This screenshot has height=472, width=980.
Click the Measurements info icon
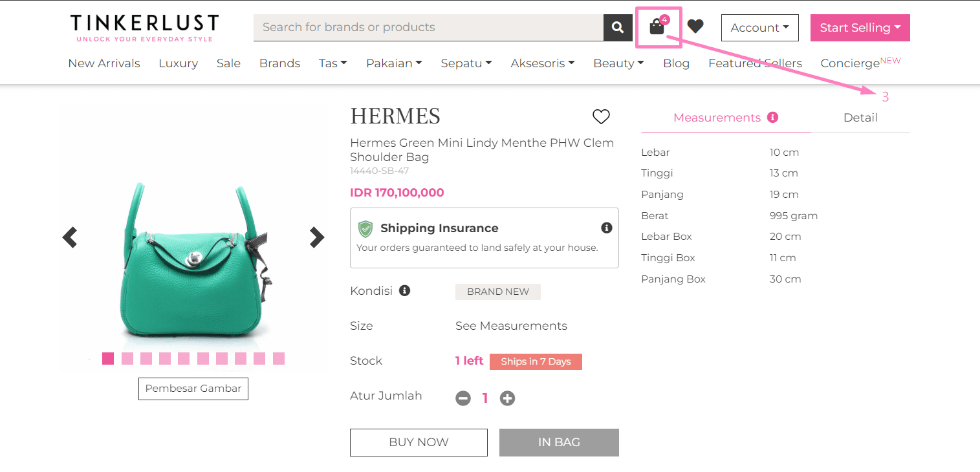pos(772,118)
